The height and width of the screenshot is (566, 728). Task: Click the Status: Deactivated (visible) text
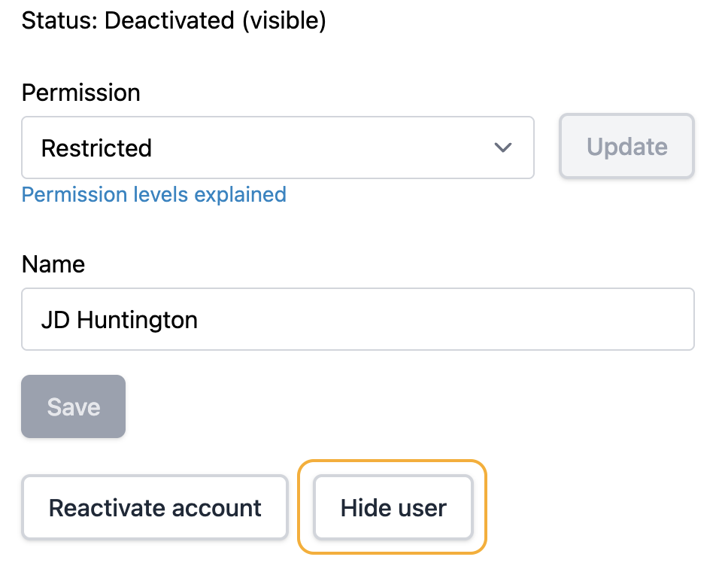[x=174, y=20]
